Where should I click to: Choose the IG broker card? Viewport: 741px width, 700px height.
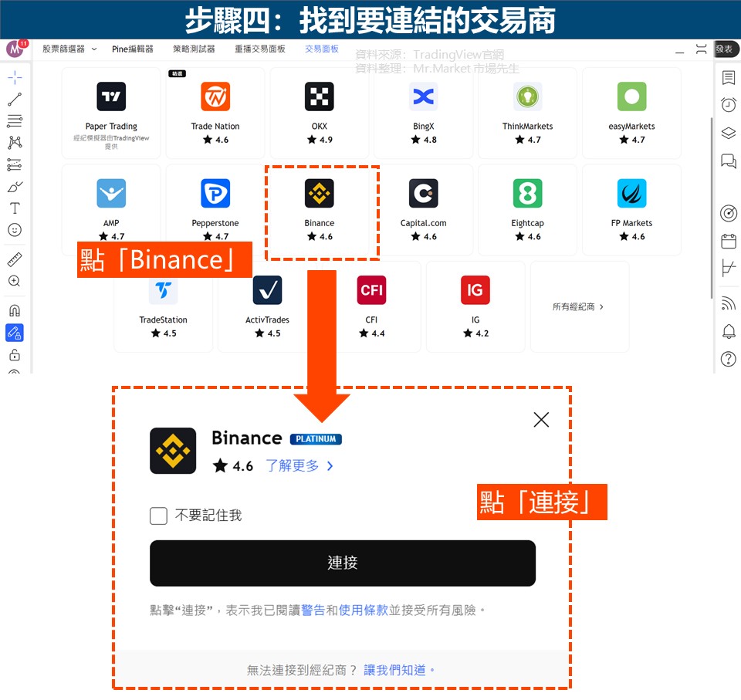click(475, 306)
